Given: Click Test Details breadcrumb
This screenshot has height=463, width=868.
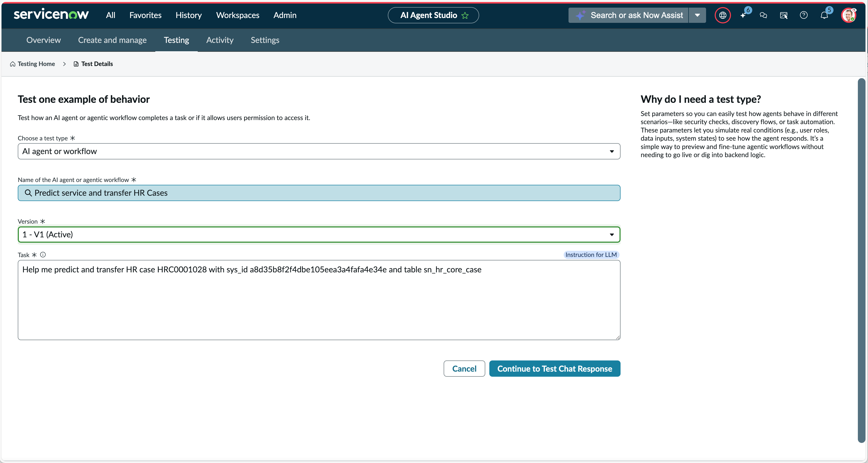Looking at the screenshot, I should click(97, 64).
